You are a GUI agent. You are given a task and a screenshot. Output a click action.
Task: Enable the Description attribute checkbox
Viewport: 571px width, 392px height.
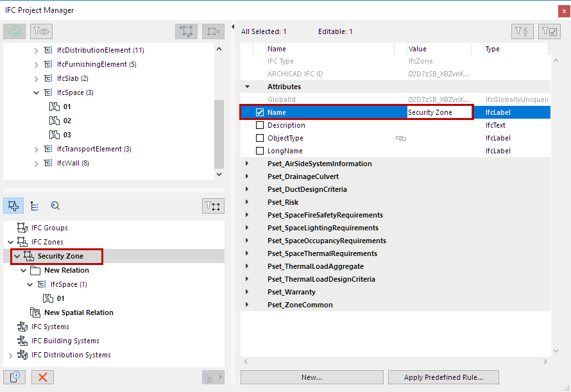pos(260,125)
